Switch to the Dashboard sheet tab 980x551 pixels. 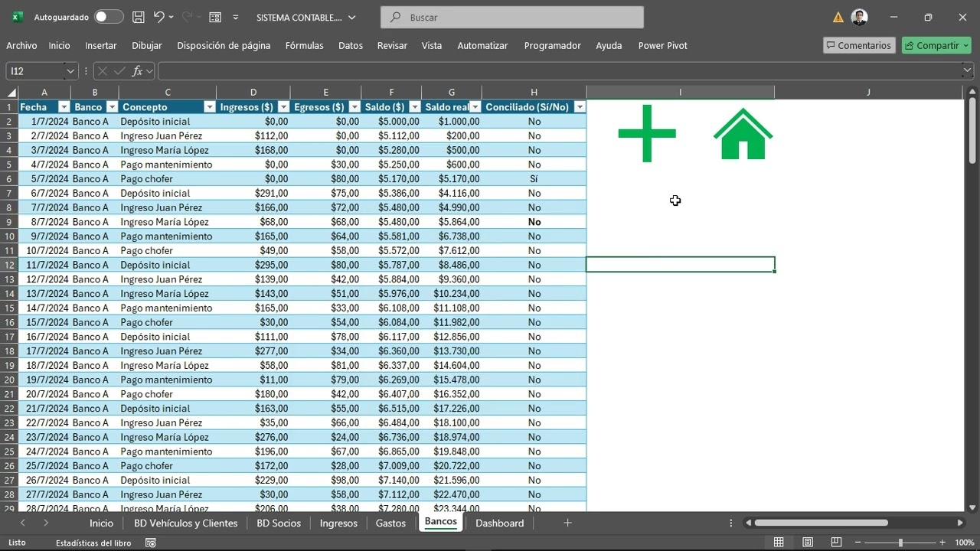pyautogui.click(x=499, y=523)
